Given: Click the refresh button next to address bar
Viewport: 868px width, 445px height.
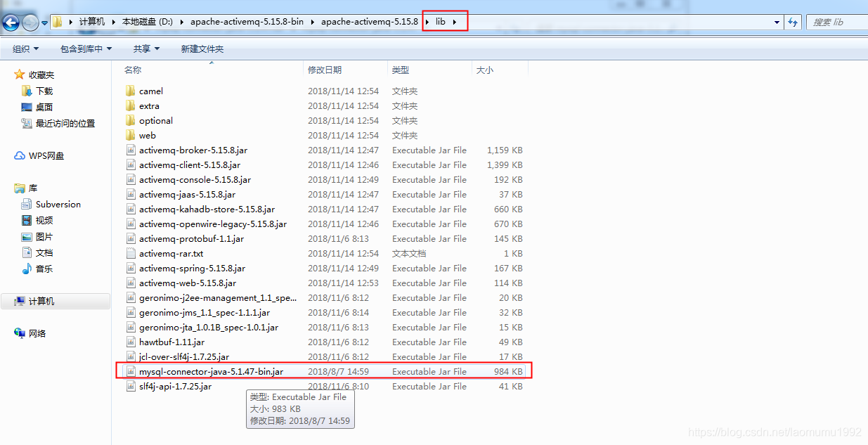Looking at the screenshot, I should [x=793, y=22].
